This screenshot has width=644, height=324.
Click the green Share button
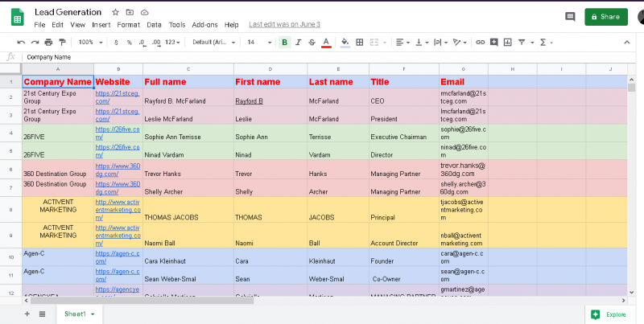pyautogui.click(x=605, y=17)
